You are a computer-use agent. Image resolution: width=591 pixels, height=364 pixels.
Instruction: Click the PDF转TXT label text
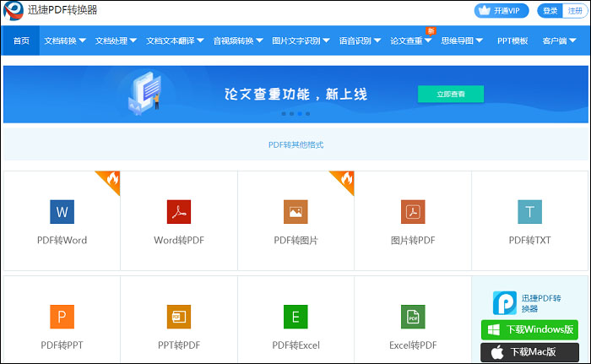click(x=529, y=241)
